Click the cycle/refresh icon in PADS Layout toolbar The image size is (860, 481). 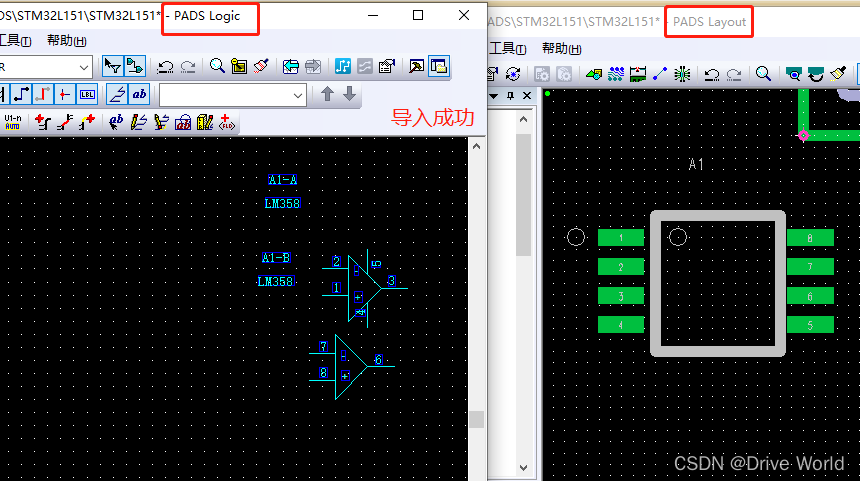click(x=513, y=74)
